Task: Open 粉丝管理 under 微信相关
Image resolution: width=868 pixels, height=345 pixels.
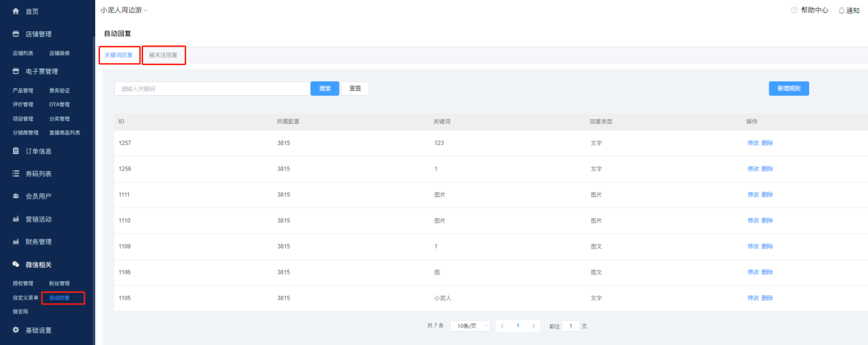Action: click(x=60, y=283)
